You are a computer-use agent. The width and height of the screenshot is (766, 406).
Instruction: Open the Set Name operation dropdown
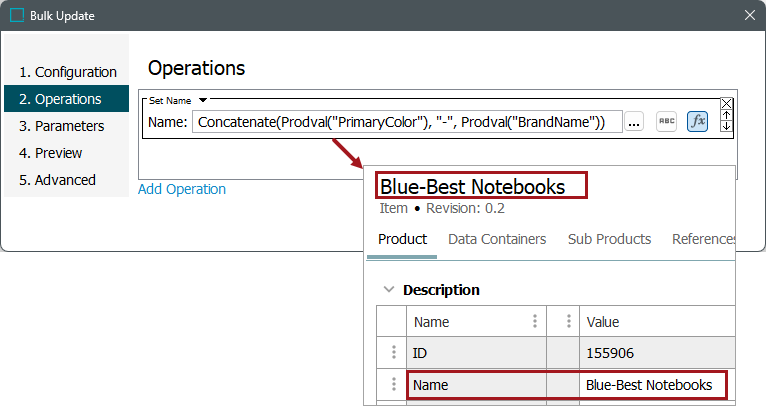202,100
